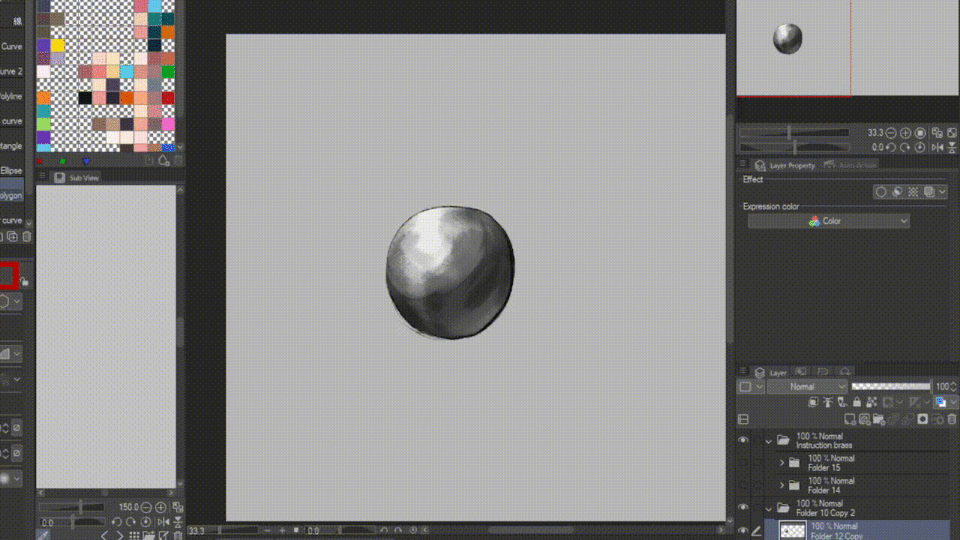The height and width of the screenshot is (540, 960).
Task: Switch to the Layer Property tab
Action: coord(785,165)
